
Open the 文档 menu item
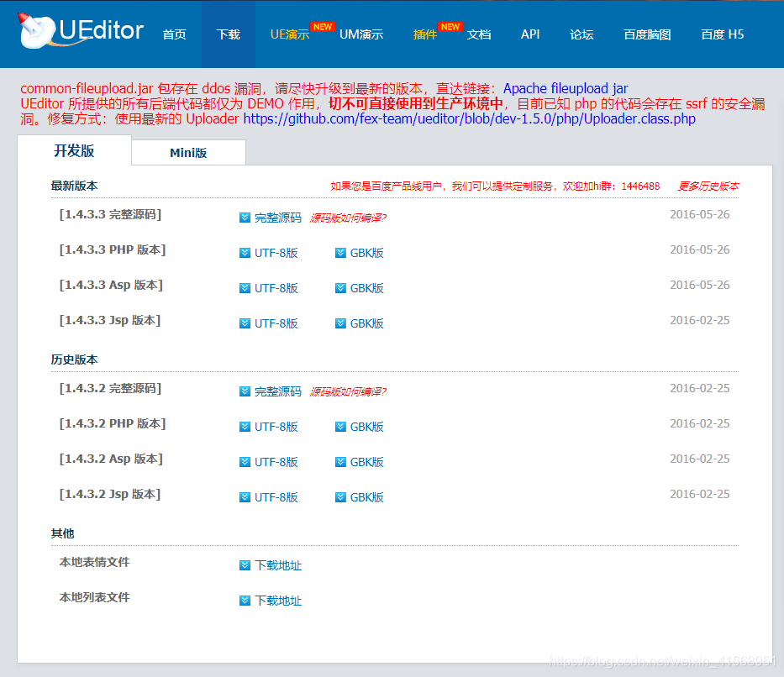pos(479,34)
